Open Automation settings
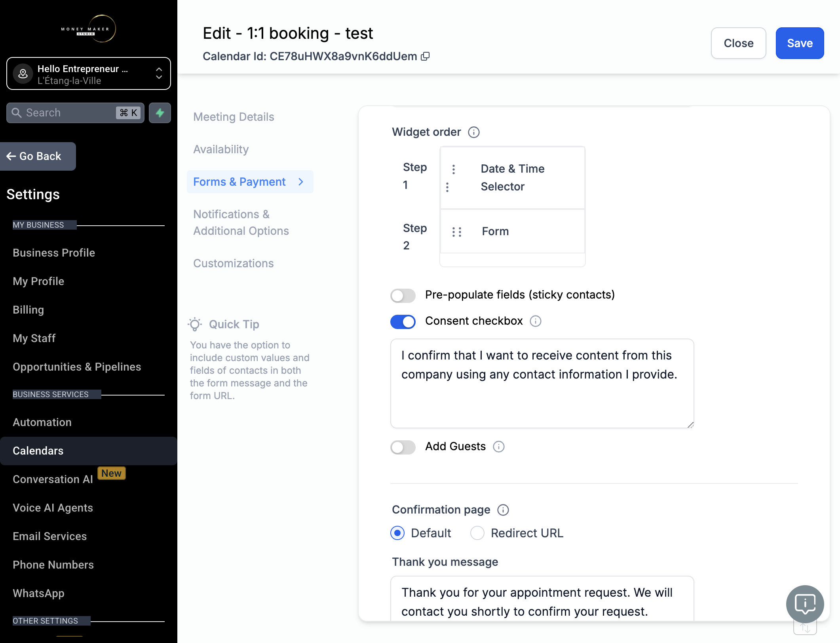The height and width of the screenshot is (643, 840). 42,422
